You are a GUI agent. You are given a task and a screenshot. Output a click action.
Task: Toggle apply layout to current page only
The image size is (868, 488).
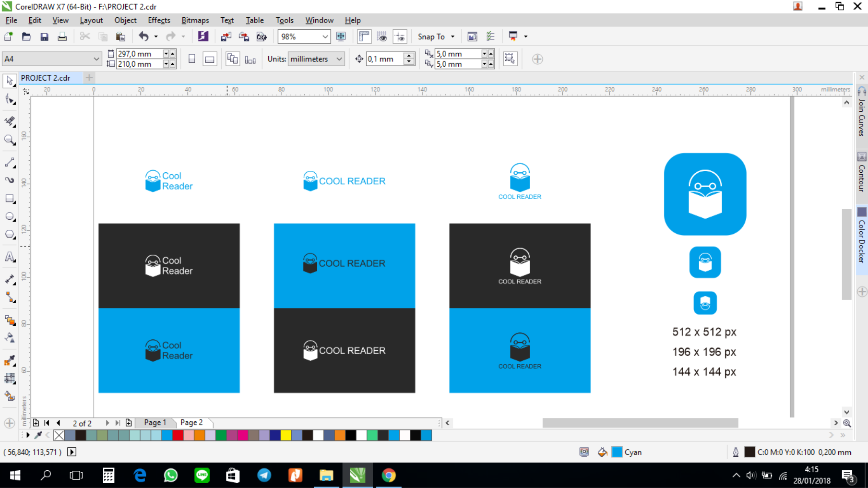250,59
